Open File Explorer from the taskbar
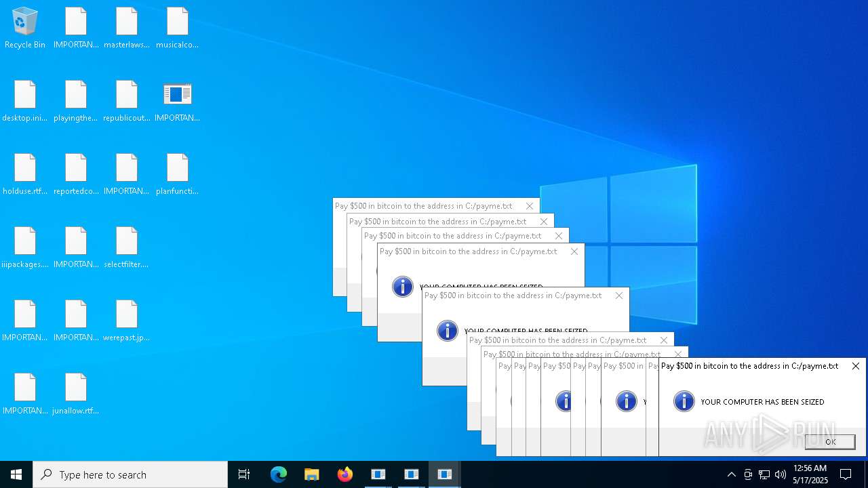Viewport: 868px width, 488px height. 312,474
